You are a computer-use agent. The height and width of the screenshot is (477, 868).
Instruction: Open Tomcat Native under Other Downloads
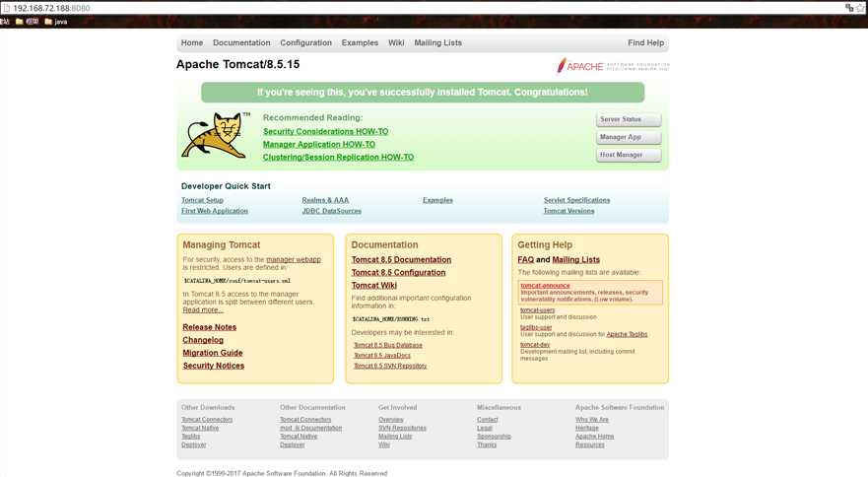(x=200, y=428)
